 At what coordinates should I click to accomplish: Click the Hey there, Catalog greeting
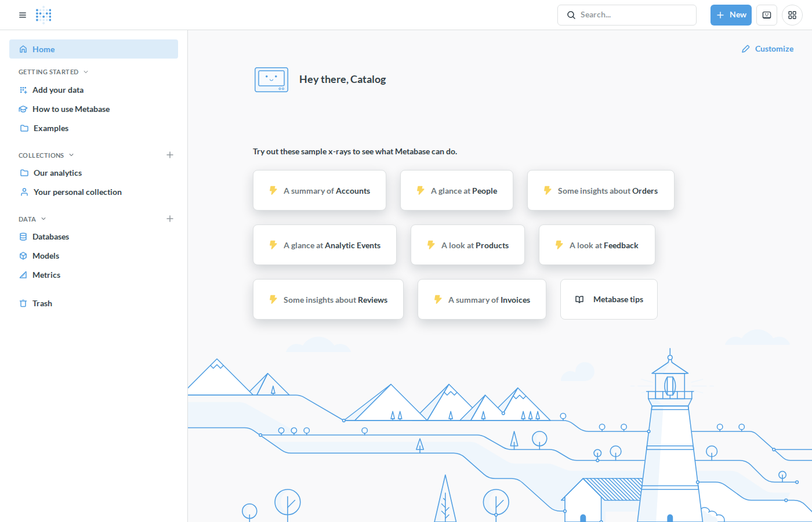(343, 79)
